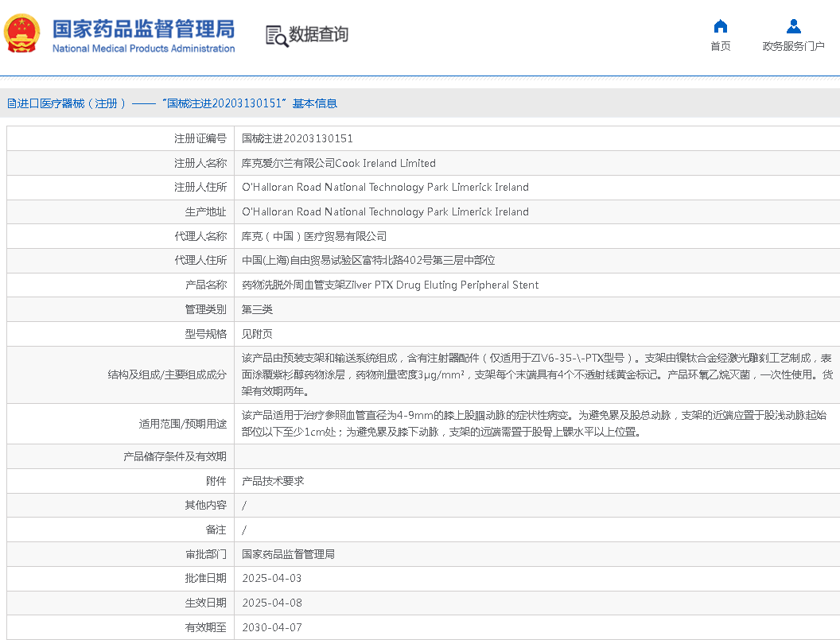
Task: Select the structure description starting 该产品由预装支架
Action: pyautogui.click(x=538, y=375)
